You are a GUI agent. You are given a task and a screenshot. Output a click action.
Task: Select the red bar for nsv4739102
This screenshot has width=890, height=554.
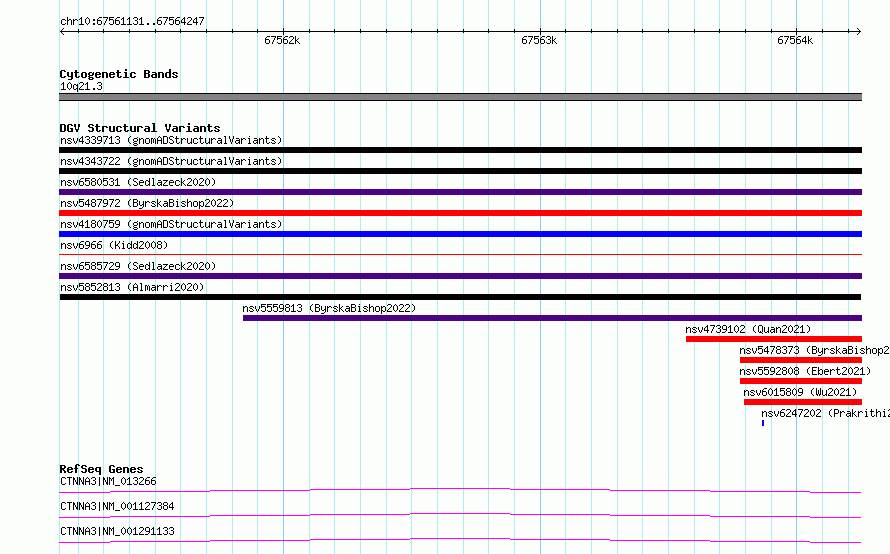point(774,339)
